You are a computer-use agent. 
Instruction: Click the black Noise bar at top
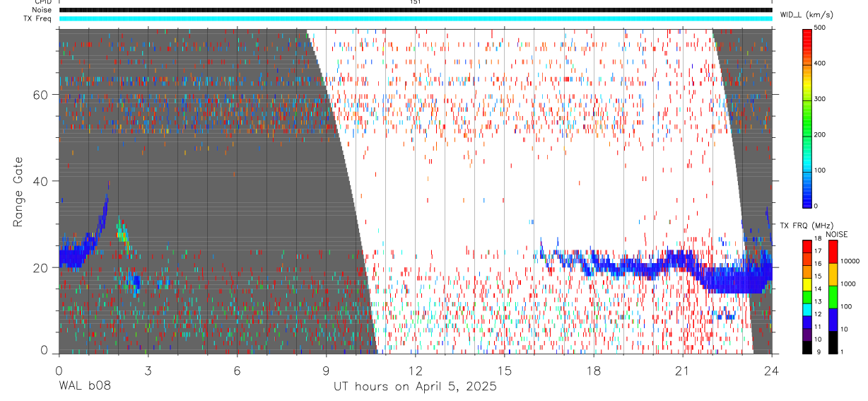[x=415, y=10]
